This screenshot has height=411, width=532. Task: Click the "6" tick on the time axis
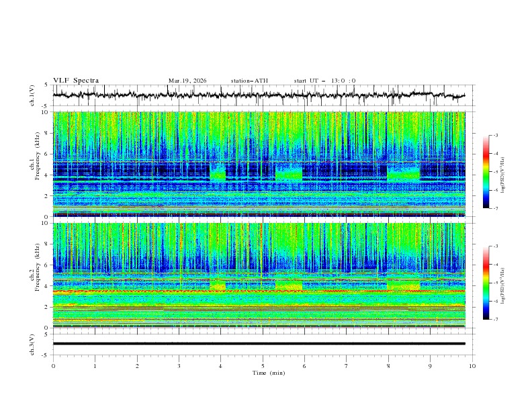coord(304,366)
